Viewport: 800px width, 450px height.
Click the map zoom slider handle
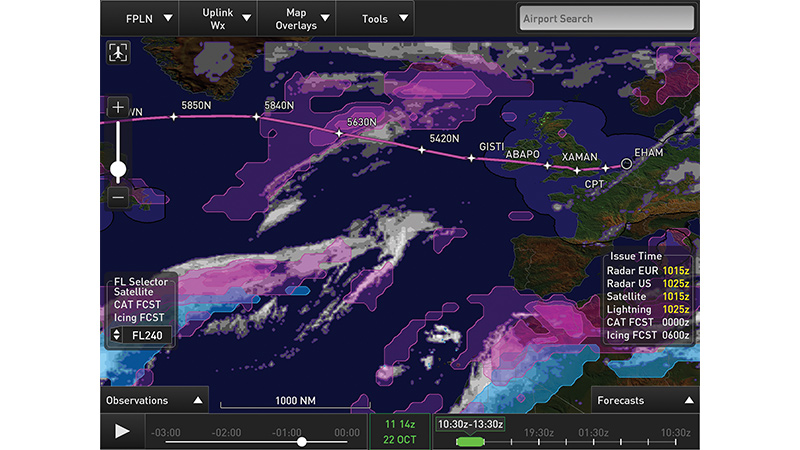pyautogui.click(x=118, y=169)
